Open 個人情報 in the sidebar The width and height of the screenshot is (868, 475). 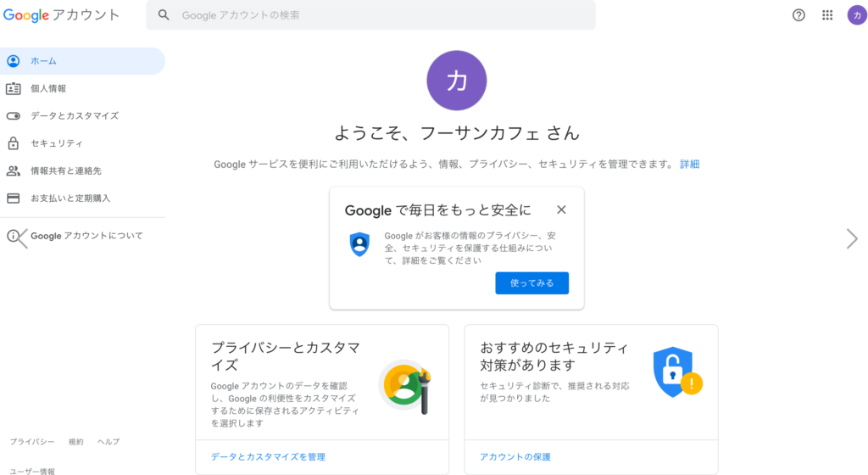tap(48, 88)
